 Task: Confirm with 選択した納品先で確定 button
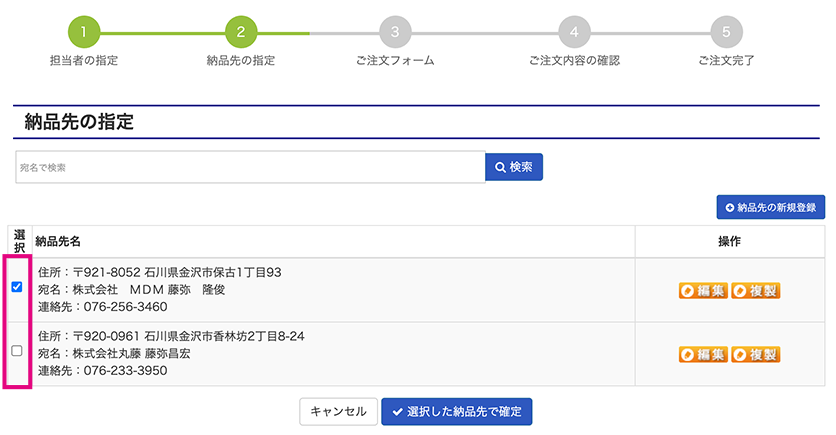[x=457, y=412]
